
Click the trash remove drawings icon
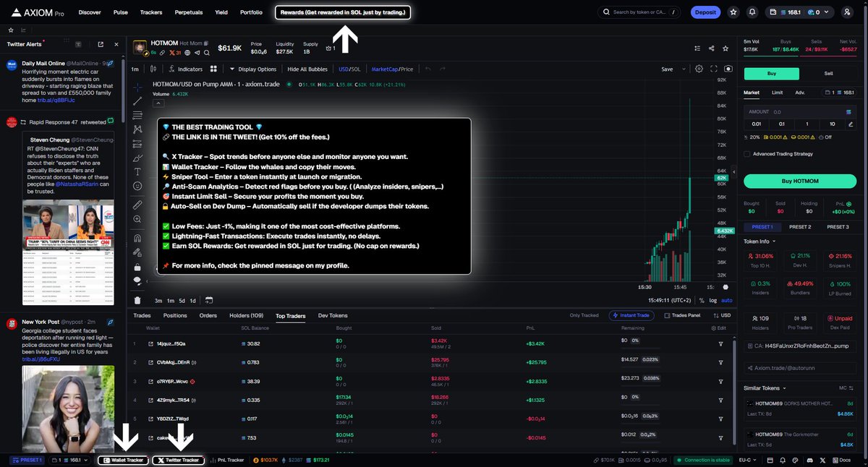[x=137, y=300]
